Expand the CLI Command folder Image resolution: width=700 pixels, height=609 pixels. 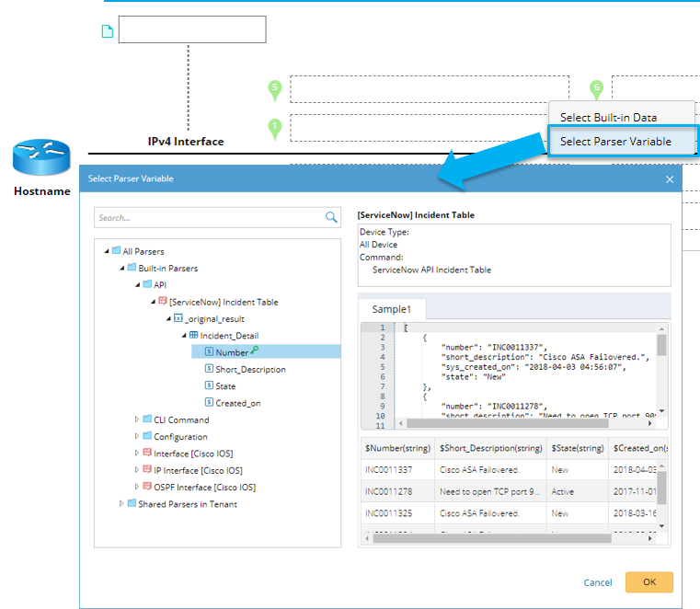pyautogui.click(x=137, y=419)
